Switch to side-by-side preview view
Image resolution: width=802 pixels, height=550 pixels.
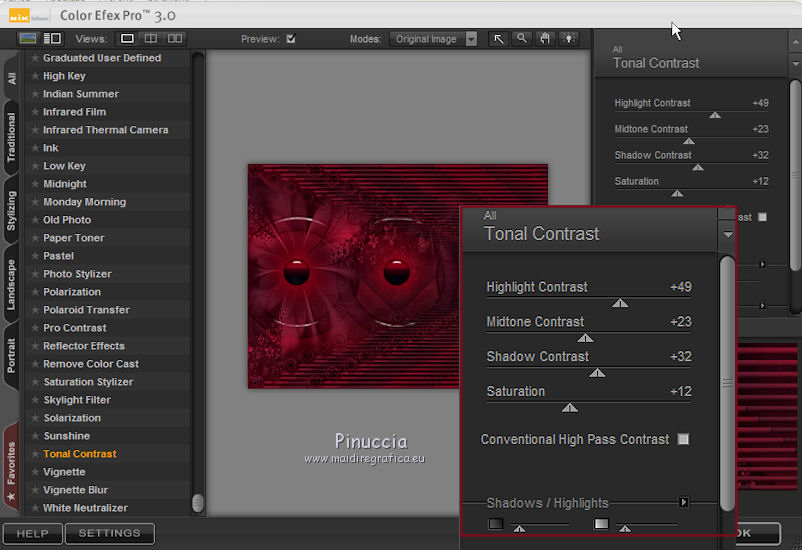click(x=175, y=39)
